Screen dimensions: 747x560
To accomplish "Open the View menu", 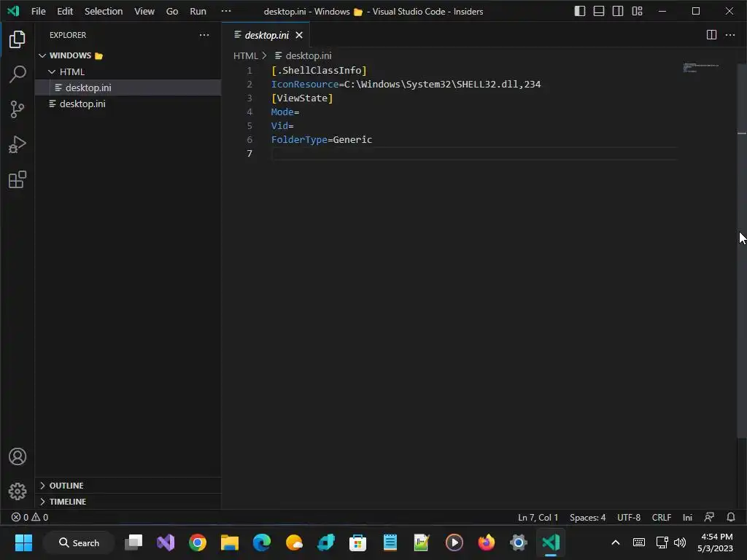I will coord(144,11).
